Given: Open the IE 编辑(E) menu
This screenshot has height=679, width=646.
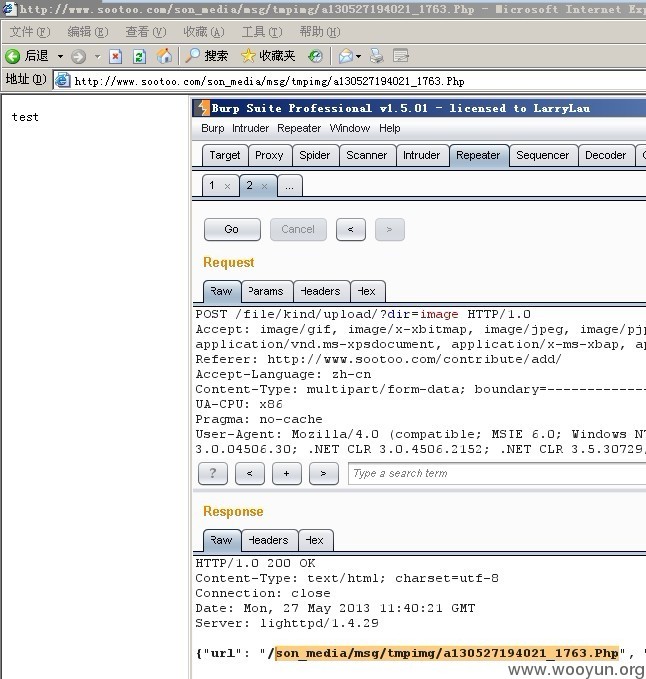Looking at the screenshot, I should coord(88,32).
